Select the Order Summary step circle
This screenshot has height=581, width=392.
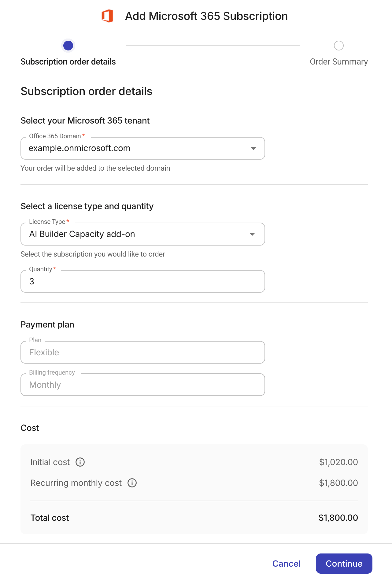pos(339,46)
